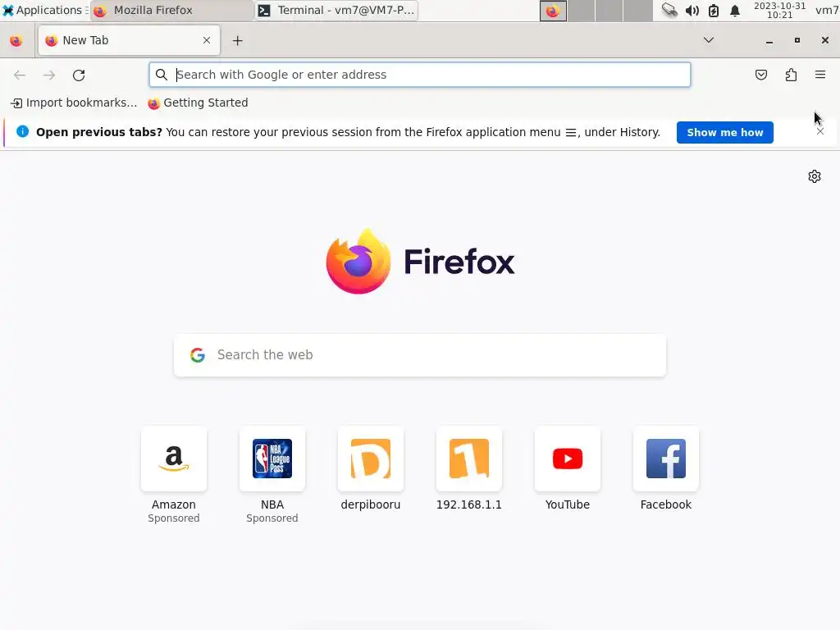Viewport: 840px width, 630px height.
Task: Click the search magnifier icon in address bar
Action: point(162,75)
